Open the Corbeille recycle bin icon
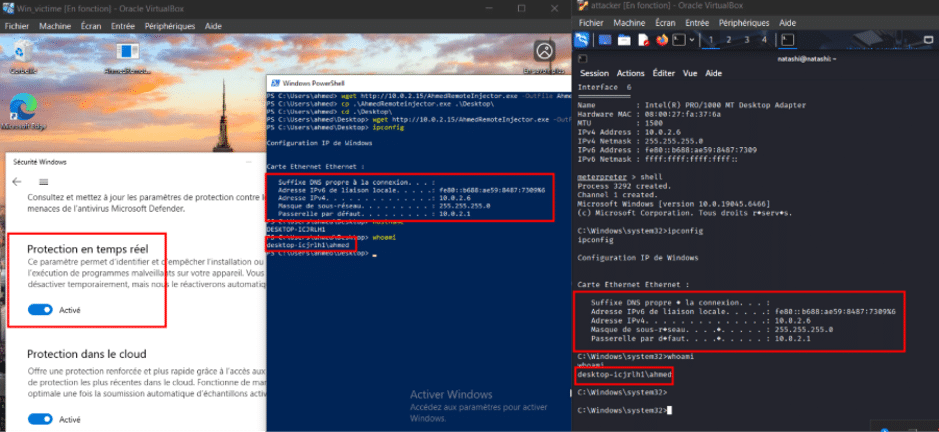939x432 pixels. coord(23,56)
